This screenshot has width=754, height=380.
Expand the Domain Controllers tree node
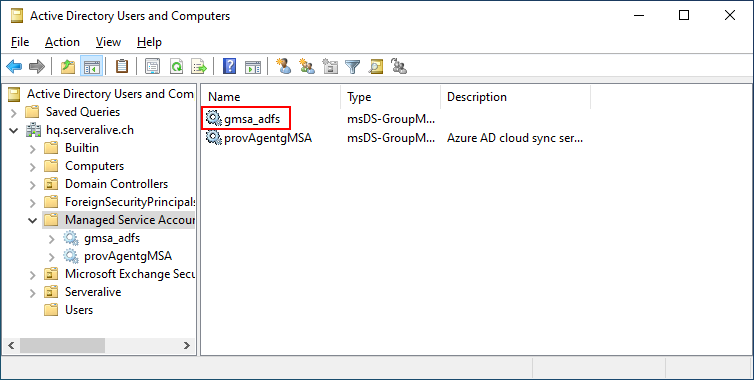pyautogui.click(x=32, y=185)
